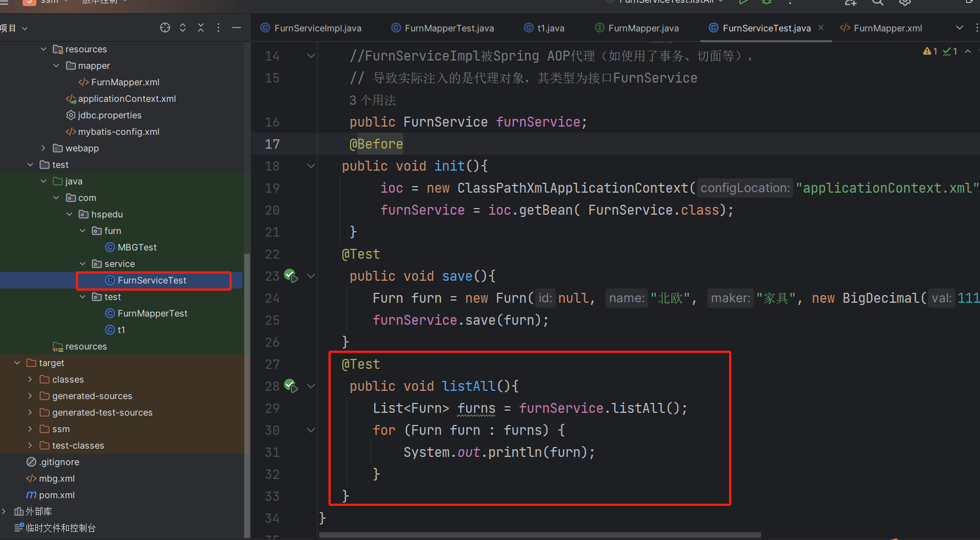This screenshot has width=980, height=540.
Task: Click the '3 个用法' usages hint
Action: [373, 100]
